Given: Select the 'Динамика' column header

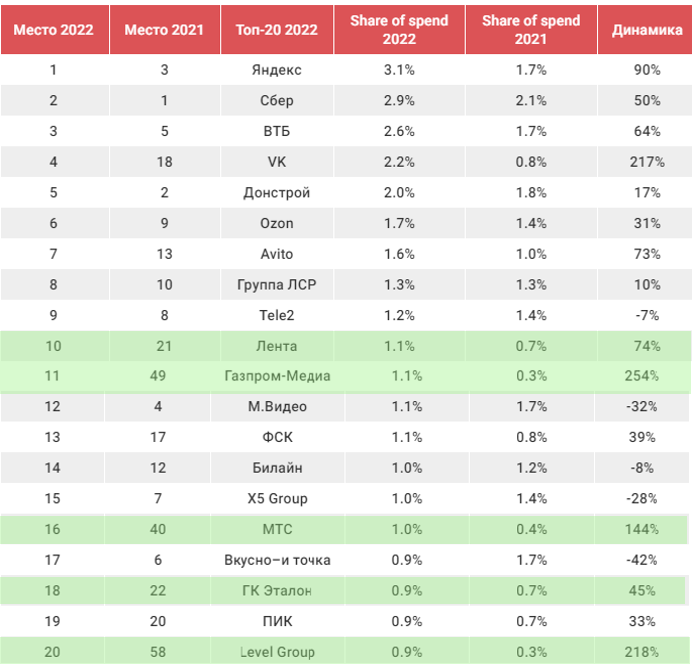Looking at the screenshot, I should click(647, 30).
